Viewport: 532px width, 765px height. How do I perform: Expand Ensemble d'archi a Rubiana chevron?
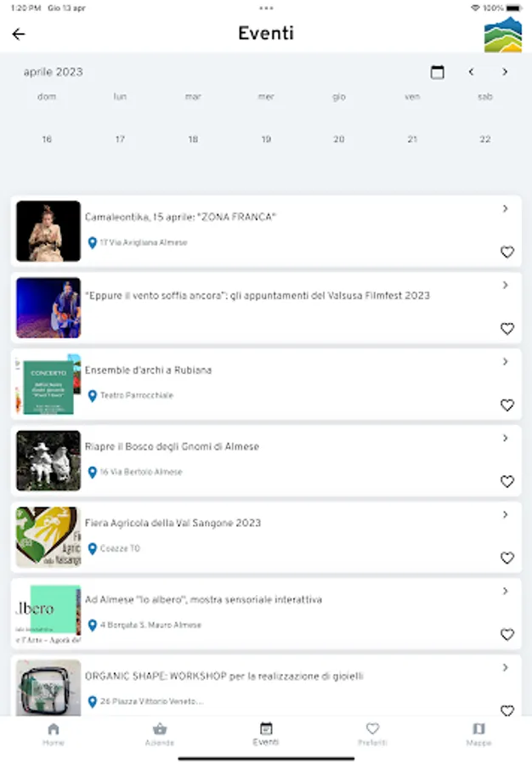(x=505, y=361)
